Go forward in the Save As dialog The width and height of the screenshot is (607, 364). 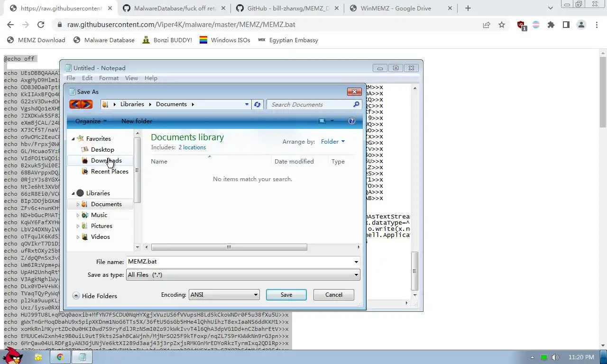(x=87, y=104)
